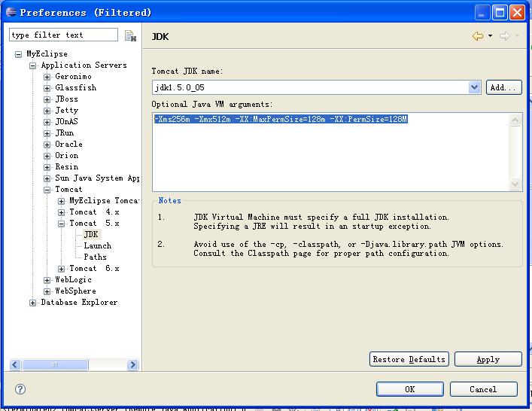Collapse the Tomcat node
Screen dimensions: 532x411
pyautogui.click(x=47, y=190)
